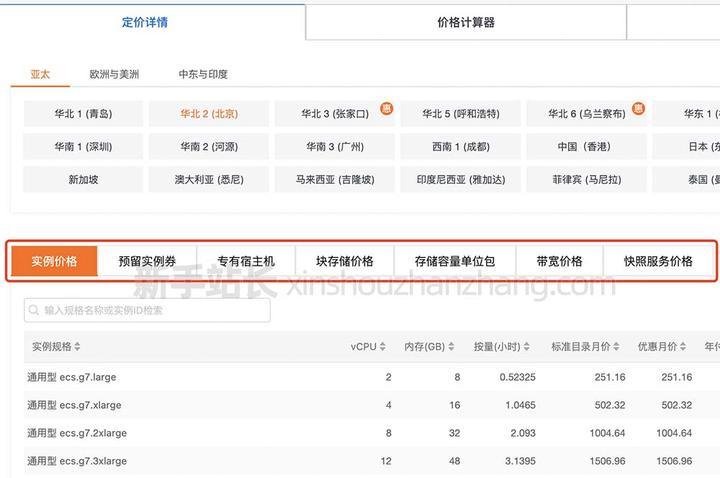The image size is (720, 478).
Task: Choose region 印度尼西亚 (雅加达)
Action: point(461,180)
